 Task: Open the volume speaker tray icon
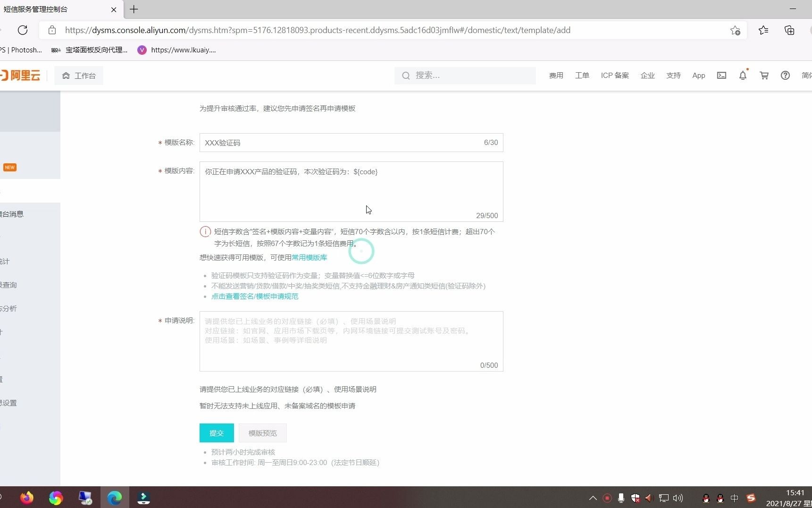pos(678,498)
